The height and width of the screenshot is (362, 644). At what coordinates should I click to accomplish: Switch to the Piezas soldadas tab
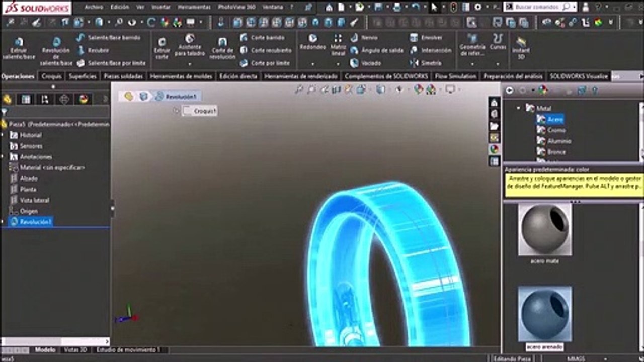coord(124,76)
